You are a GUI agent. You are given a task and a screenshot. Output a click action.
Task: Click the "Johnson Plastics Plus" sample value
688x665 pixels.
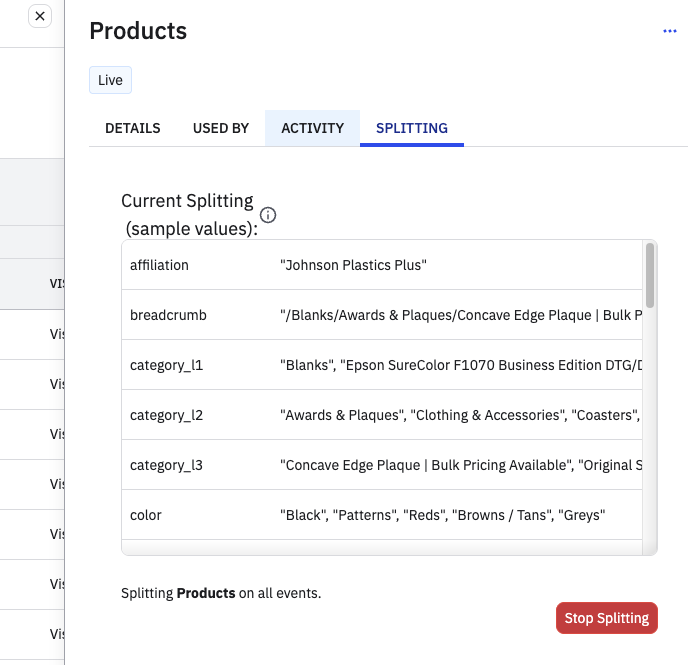[x=354, y=265]
